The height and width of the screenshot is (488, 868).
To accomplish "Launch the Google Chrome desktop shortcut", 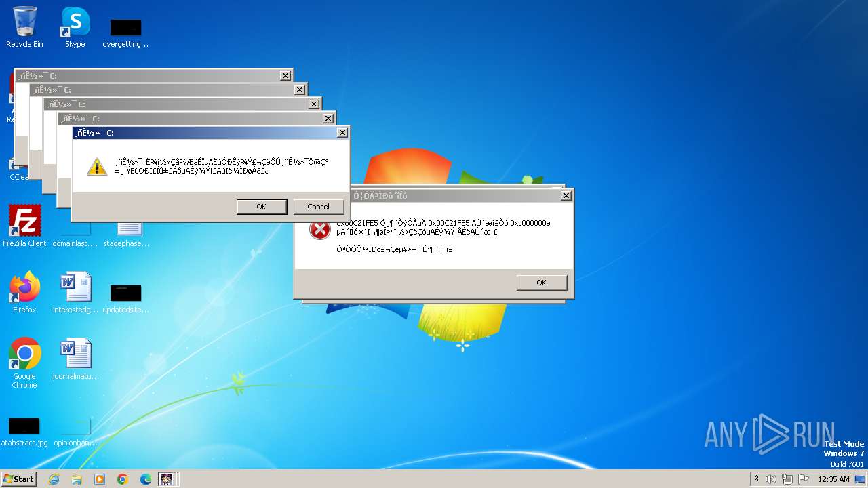I will pyautogui.click(x=24, y=363).
